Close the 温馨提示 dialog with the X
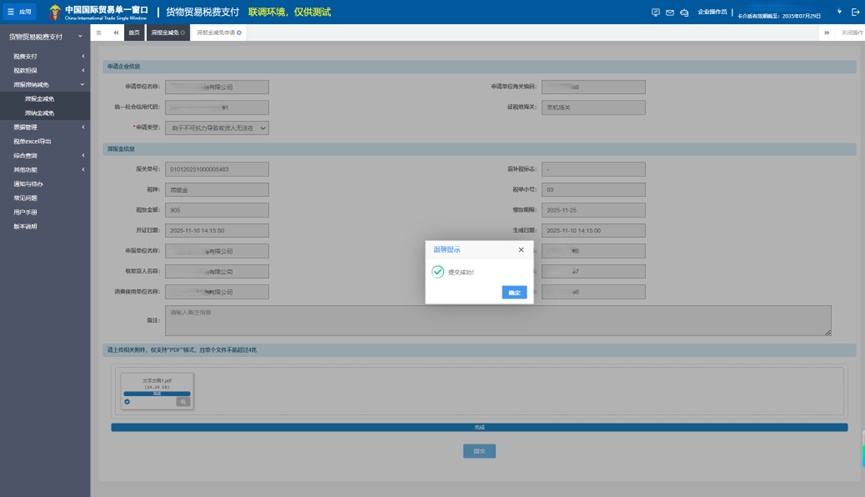 coord(521,250)
